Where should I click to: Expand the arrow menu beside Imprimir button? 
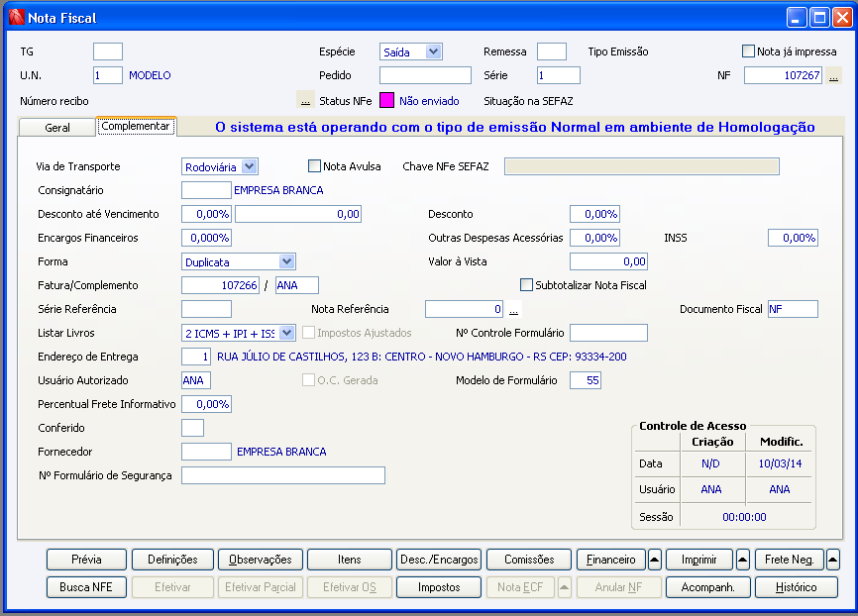click(742, 560)
